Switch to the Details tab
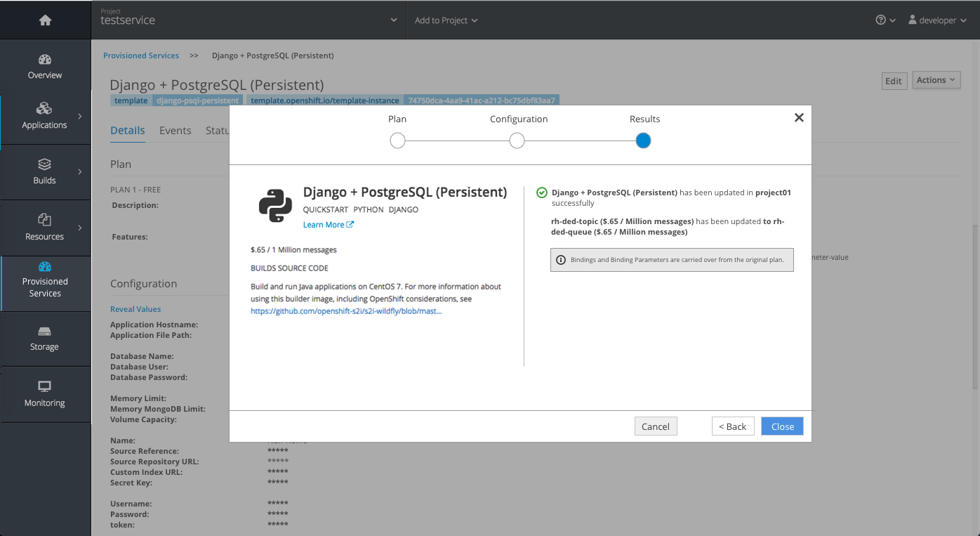Screen dimensions: 980x536 [x=128, y=131]
